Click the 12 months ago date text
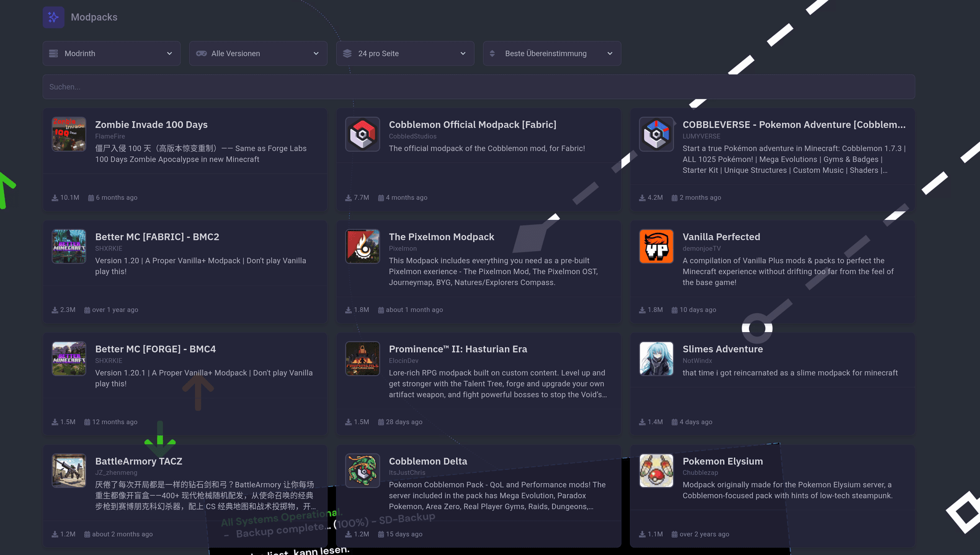The image size is (980, 555). 114,422
